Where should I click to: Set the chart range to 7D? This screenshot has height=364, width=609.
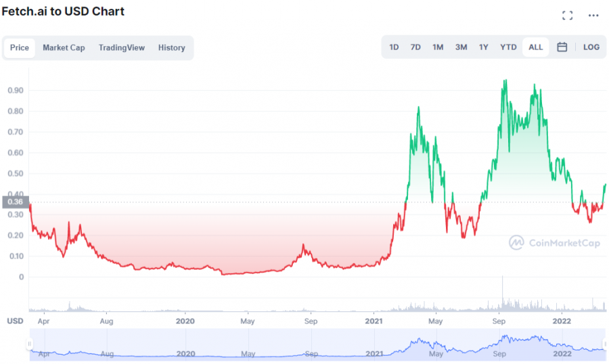[x=415, y=47]
